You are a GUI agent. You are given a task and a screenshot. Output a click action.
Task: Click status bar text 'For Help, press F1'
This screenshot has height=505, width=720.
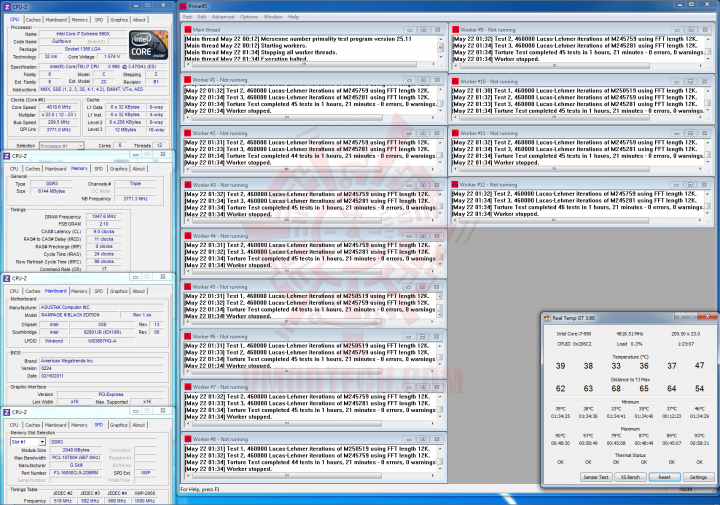coord(200,489)
